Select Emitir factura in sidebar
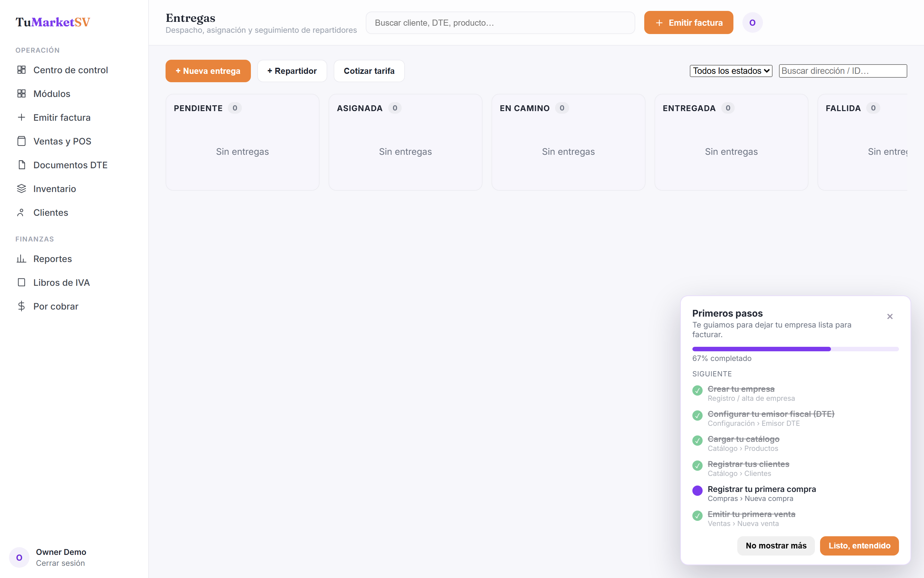 [62, 117]
